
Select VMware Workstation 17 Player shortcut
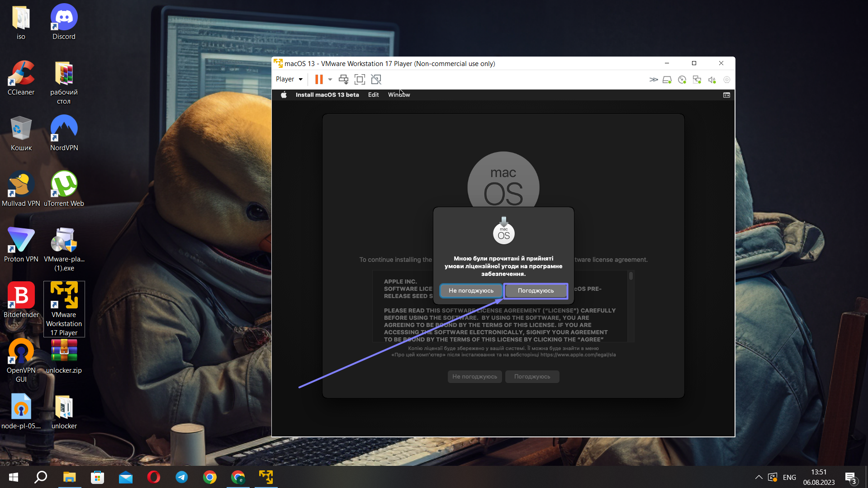click(64, 309)
